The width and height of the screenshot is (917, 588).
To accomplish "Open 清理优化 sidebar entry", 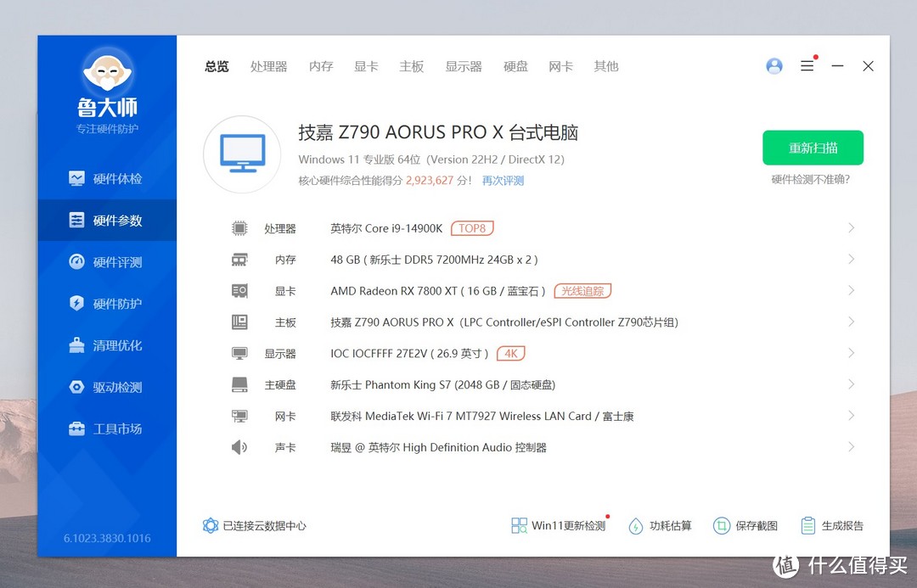I will coord(106,345).
